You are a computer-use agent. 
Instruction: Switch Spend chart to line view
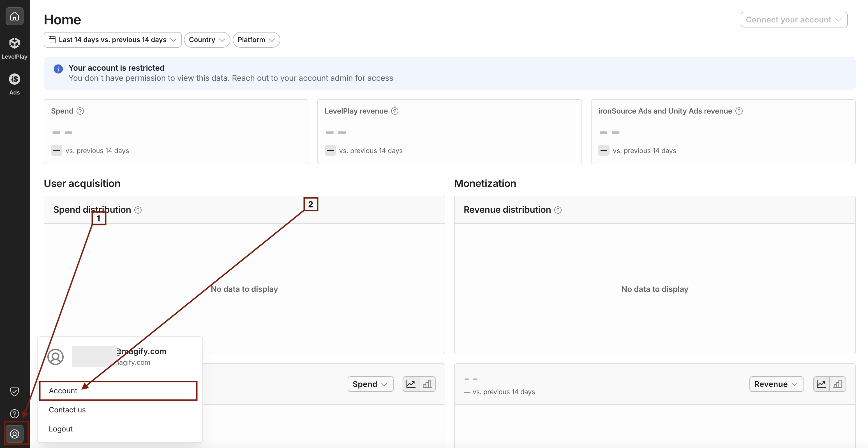(411, 384)
